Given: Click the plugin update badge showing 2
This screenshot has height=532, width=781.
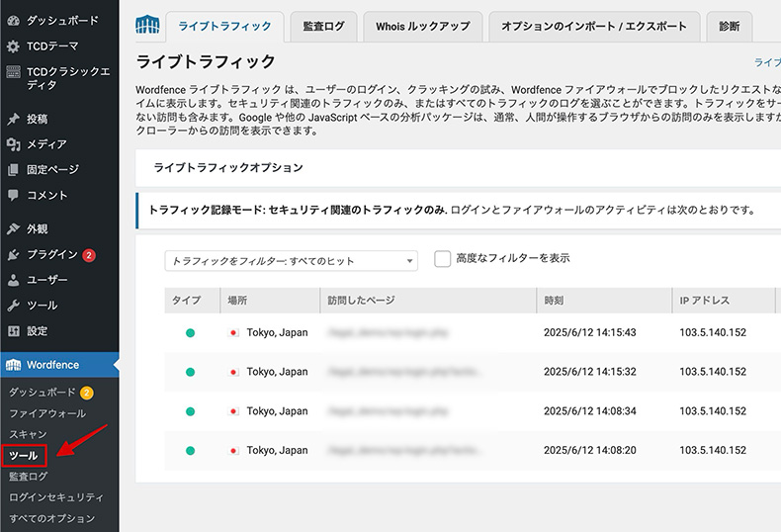Looking at the screenshot, I should (x=89, y=255).
